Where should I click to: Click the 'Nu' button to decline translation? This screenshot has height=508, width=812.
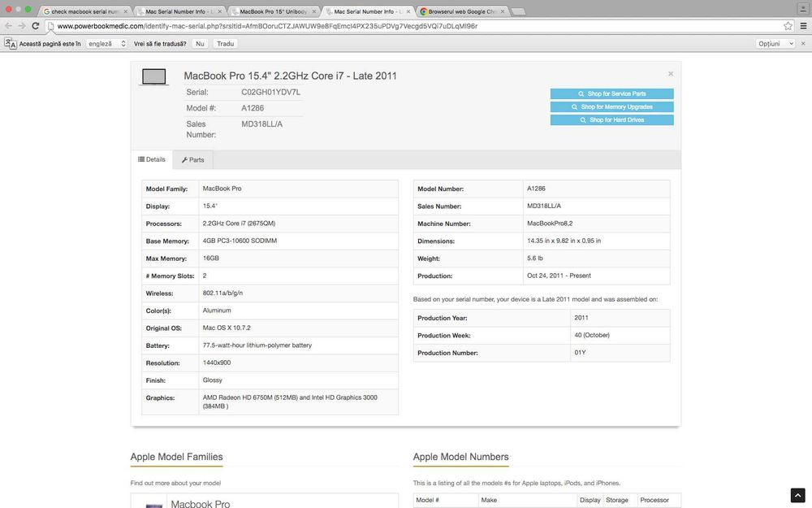click(200, 44)
